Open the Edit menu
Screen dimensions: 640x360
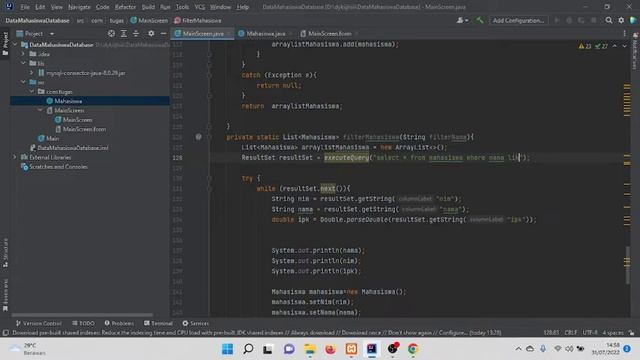click(40, 7)
